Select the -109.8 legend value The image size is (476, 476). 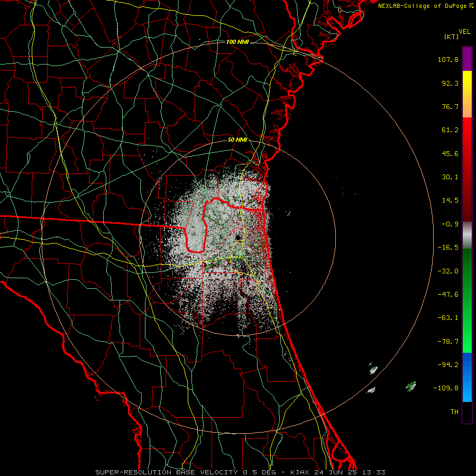(446, 388)
